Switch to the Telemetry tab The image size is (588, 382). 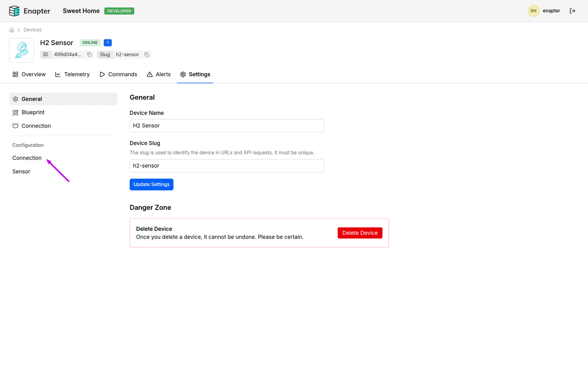[72, 74]
